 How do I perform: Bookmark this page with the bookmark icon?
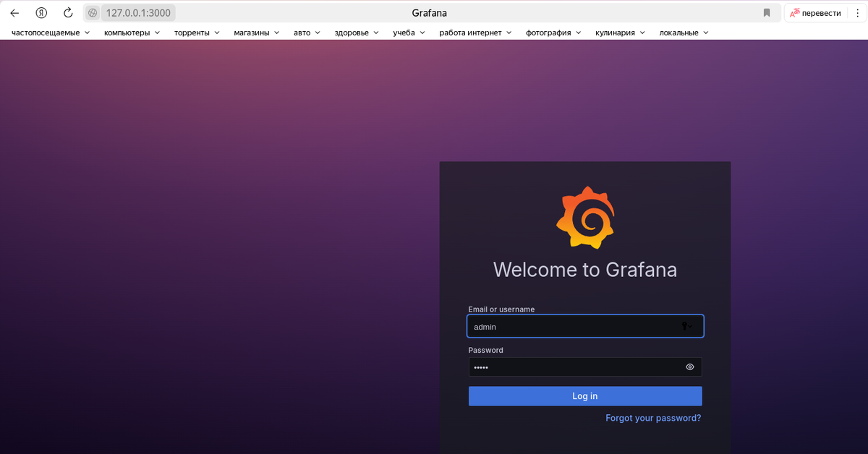pyautogui.click(x=767, y=13)
